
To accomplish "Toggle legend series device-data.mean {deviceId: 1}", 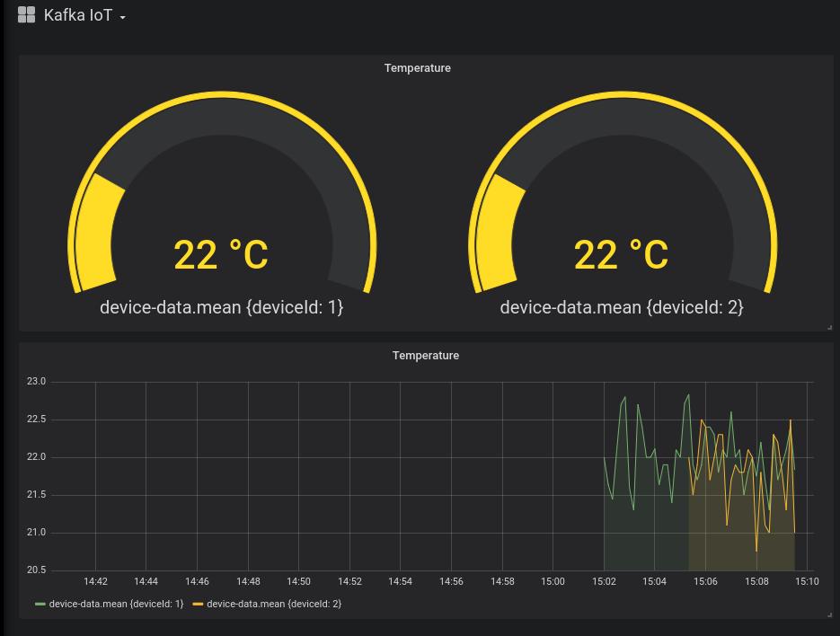I will click(116, 604).
